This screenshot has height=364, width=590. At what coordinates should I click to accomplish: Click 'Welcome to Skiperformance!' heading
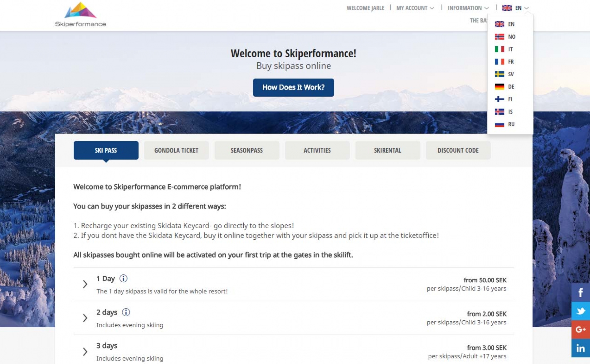click(x=293, y=53)
